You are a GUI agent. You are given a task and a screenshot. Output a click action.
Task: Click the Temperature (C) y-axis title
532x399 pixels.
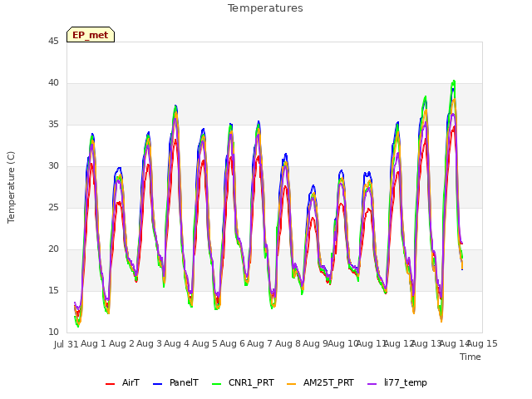[11, 187]
